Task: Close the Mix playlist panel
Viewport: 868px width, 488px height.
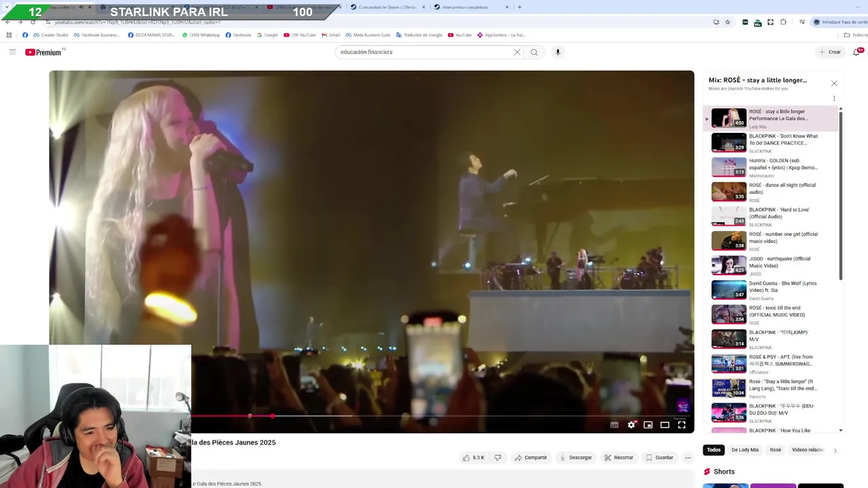Action: pyautogui.click(x=834, y=83)
